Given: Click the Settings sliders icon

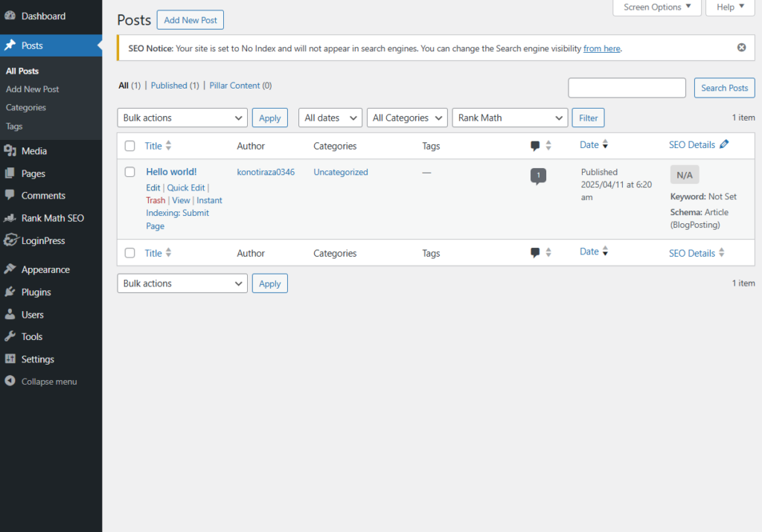Looking at the screenshot, I should (10, 359).
